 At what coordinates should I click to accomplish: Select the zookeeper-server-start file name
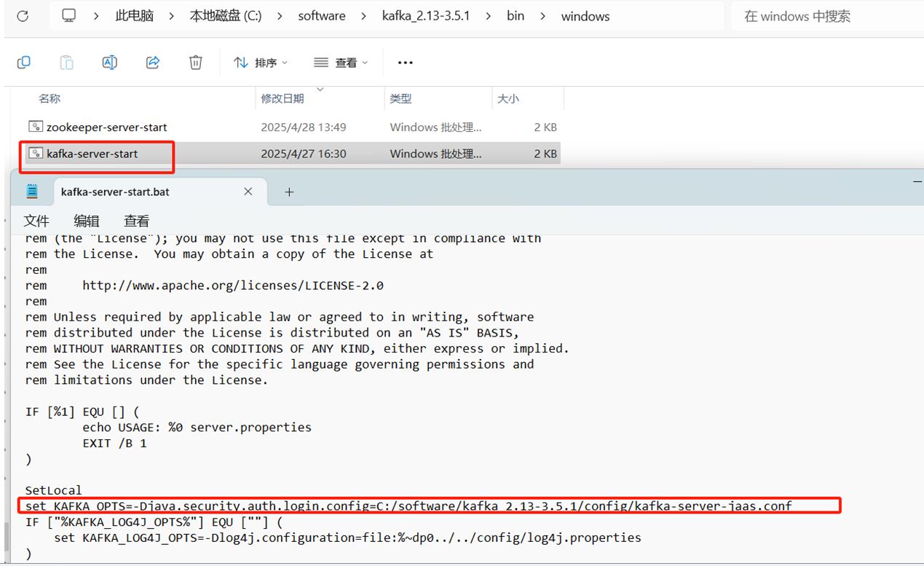(x=107, y=127)
